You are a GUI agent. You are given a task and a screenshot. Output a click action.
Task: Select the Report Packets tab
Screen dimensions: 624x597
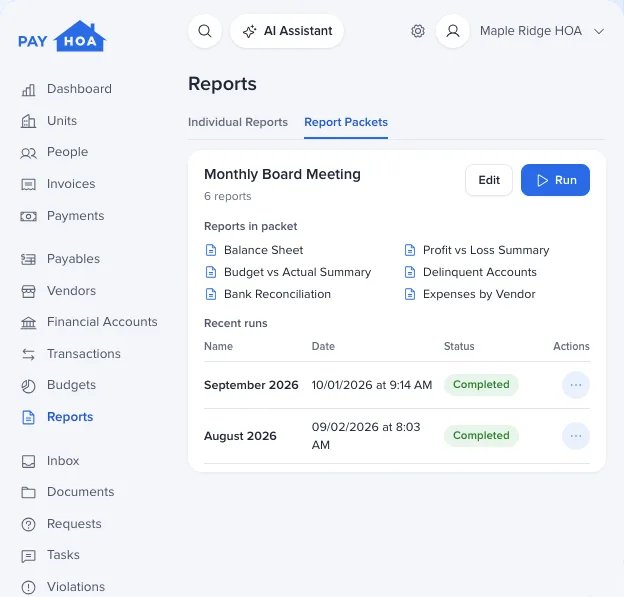click(346, 122)
